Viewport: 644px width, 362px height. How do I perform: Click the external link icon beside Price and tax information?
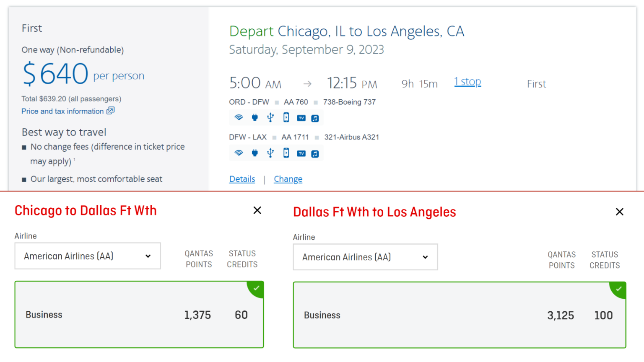[x=112, y=111]
